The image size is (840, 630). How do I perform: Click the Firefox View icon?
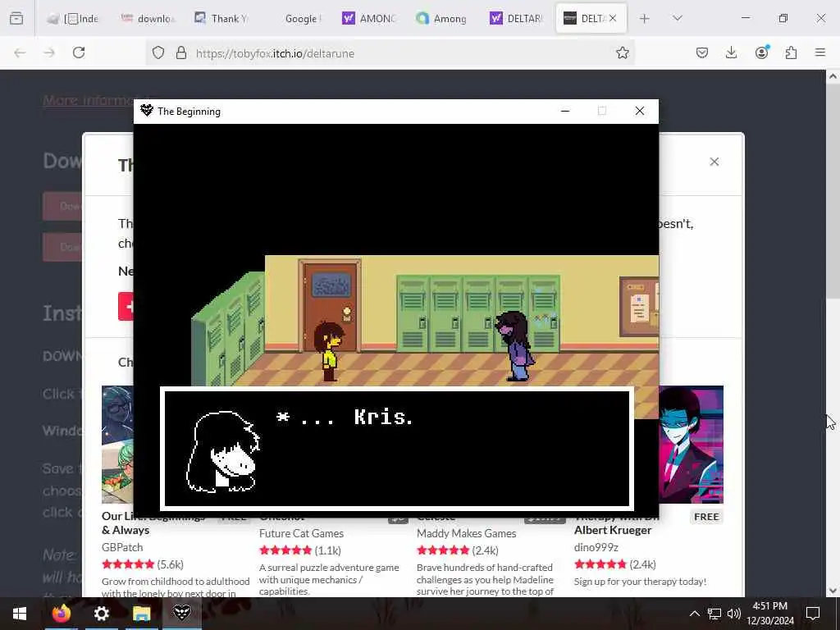pyautogui.click(x=16, y=18)
